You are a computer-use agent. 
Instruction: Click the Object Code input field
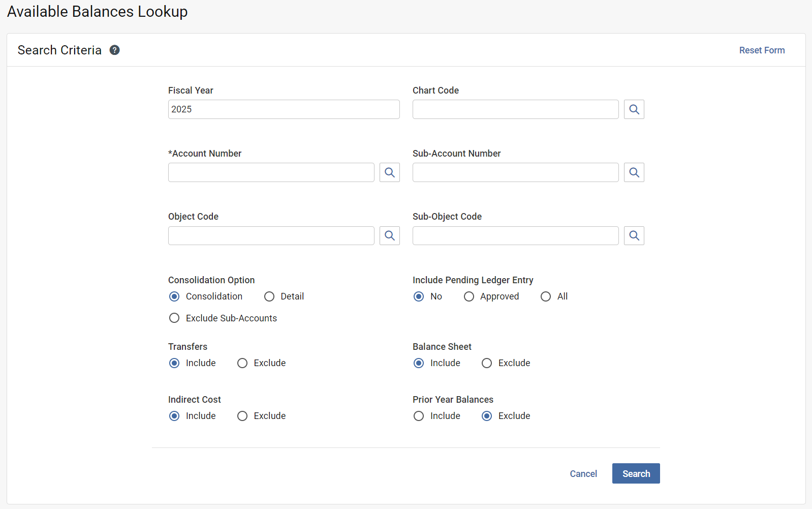point(271,235)
